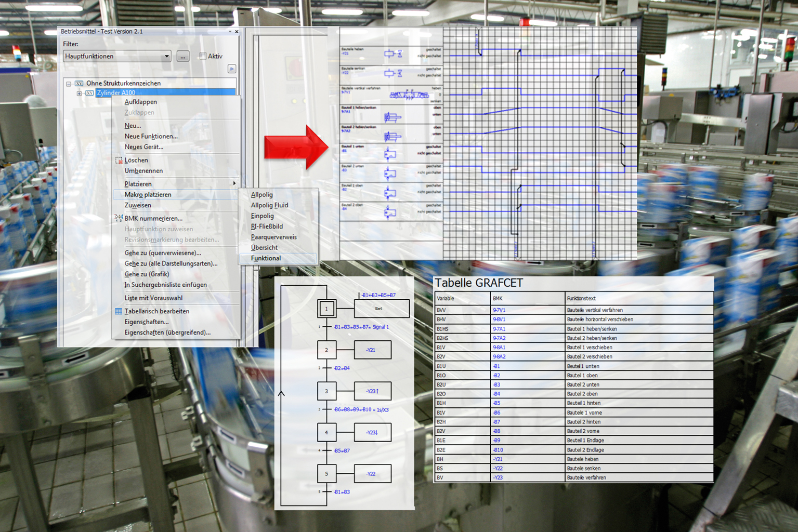Choose In Suchergebnisliste einfügen
Viewport: 798px width, 532px height.
165,285
